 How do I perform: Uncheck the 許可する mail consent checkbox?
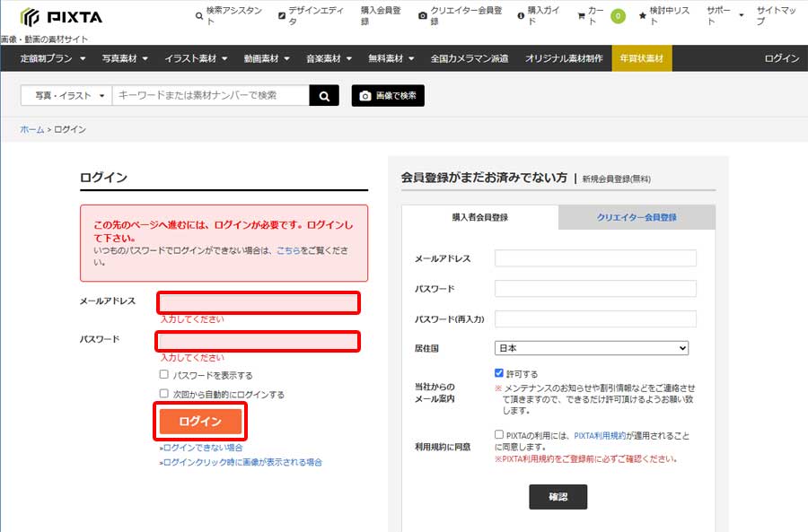pos(498,375)
